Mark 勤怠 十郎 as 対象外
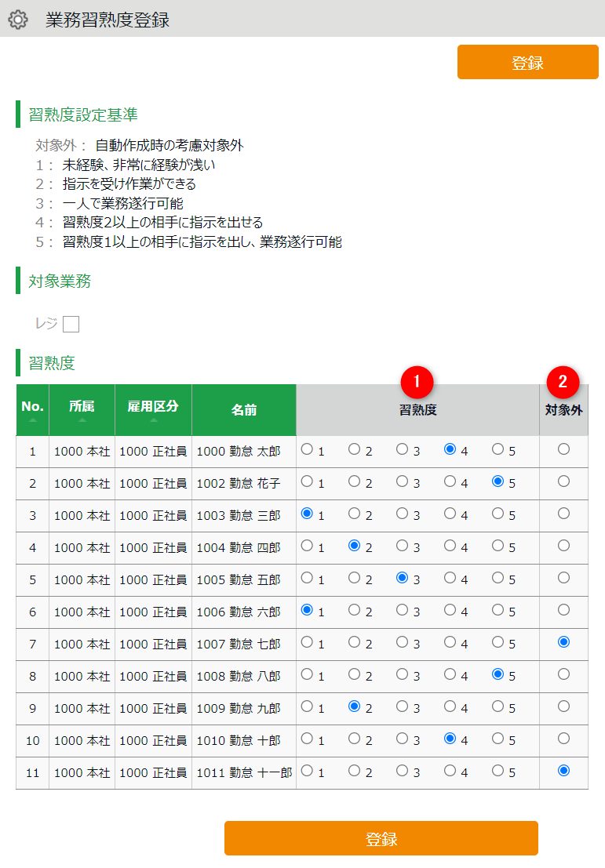The width and height of the screenshot is (605, 868). coord(563,738)
